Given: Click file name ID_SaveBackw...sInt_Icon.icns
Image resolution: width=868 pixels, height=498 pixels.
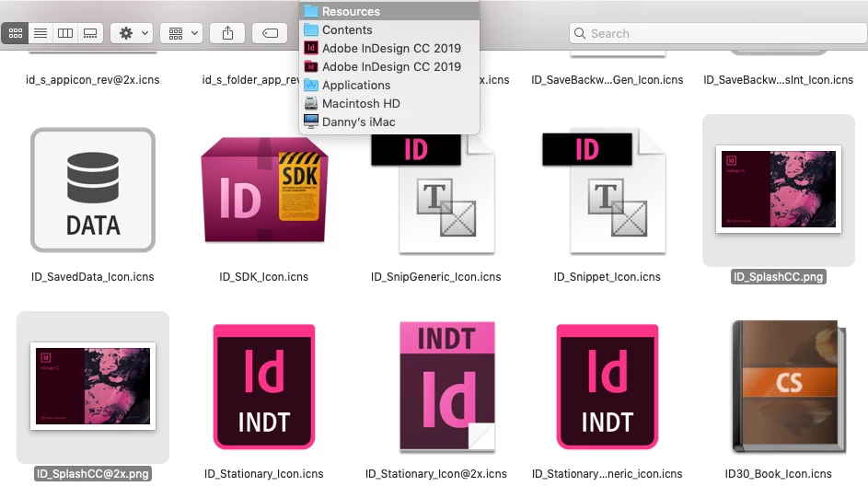Looking at the screenshot, I should pyautogui.click(x=779, y=80).
